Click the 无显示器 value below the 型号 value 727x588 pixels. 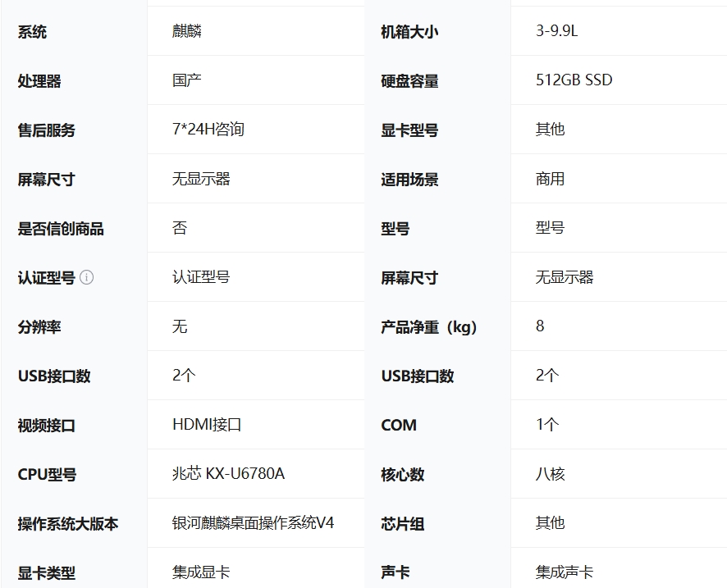pos(565,276)
